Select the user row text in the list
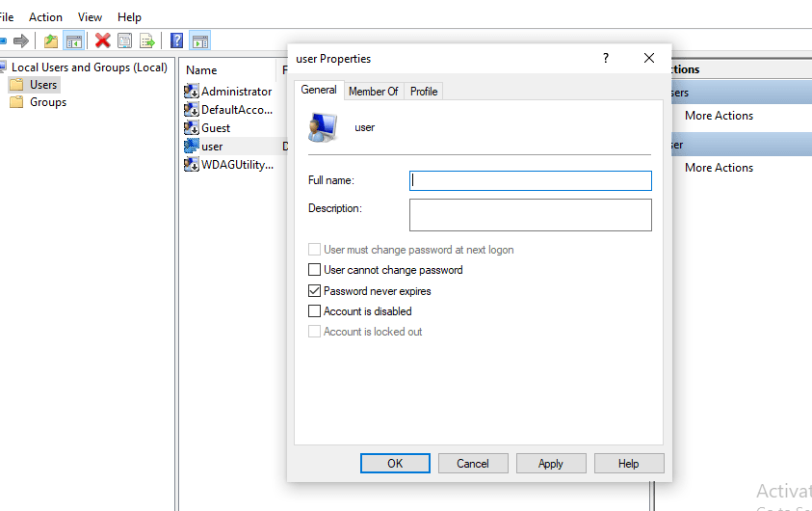 click(x=212, y=147)
